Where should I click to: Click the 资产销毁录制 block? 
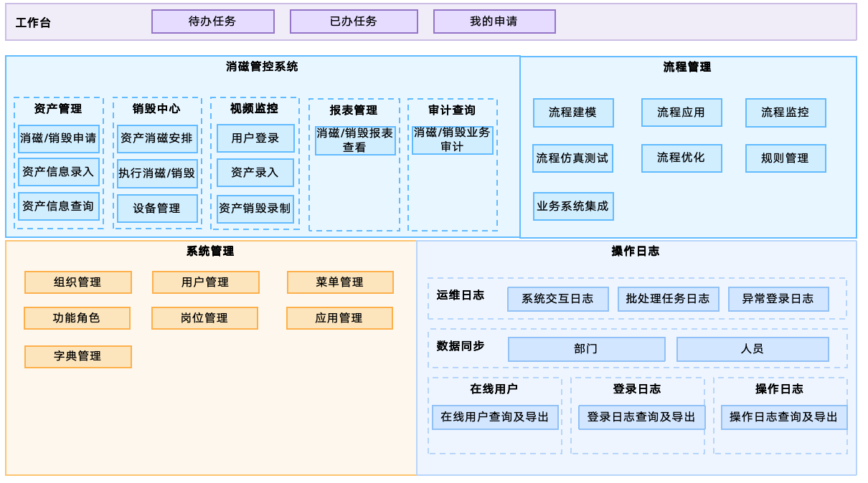click(x=255, y=209)
